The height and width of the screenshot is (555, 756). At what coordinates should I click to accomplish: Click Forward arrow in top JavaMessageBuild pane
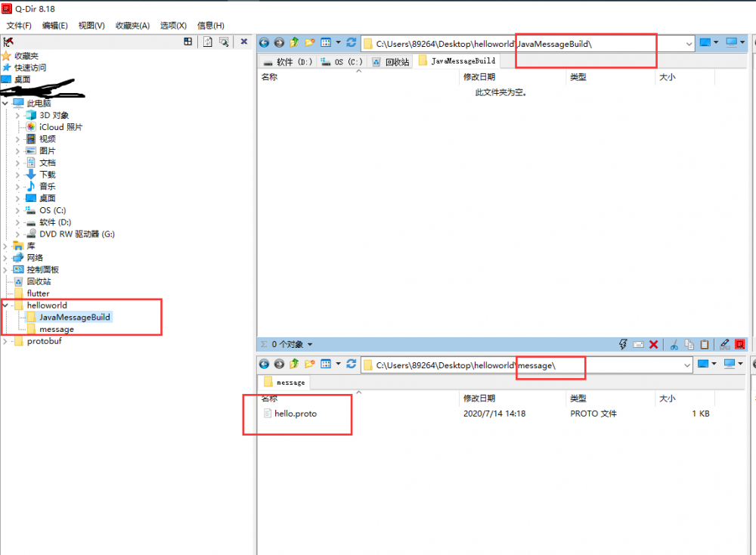pyautogui.click(x=279, y=43)
